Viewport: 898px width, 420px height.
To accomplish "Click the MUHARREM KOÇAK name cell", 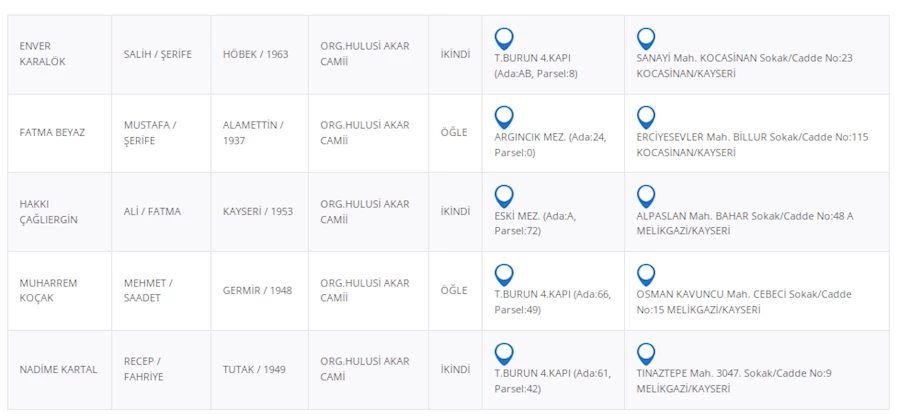I will click(x=48, y=290).
